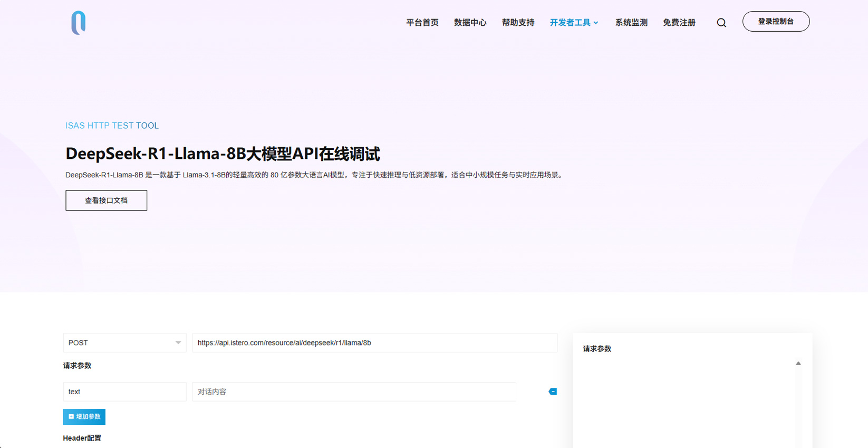Click the site logo in the header
Viewport: 868px width, 448px height.
coord(78,23)
